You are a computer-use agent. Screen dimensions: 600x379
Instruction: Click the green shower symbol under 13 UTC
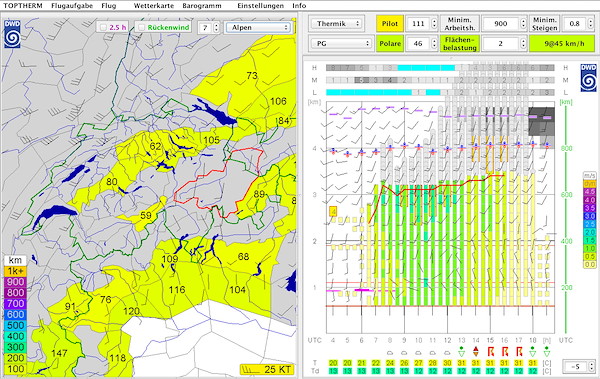(461, 351)
